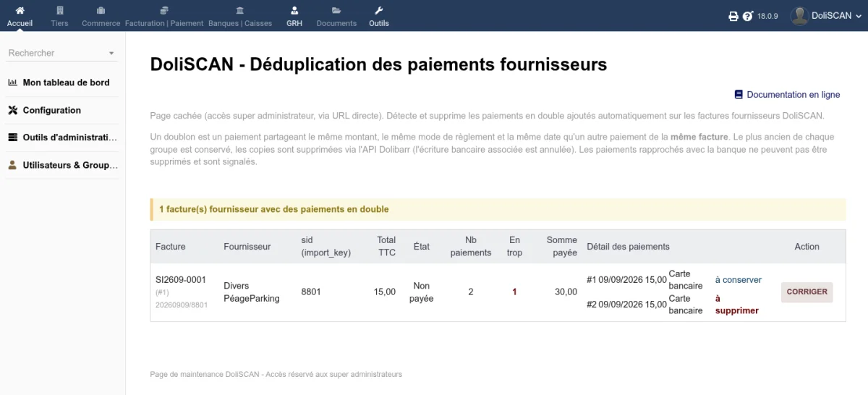Open invoice SI2609-0001
This screenshot has height=395, width=868.
(x=181, y=279)
